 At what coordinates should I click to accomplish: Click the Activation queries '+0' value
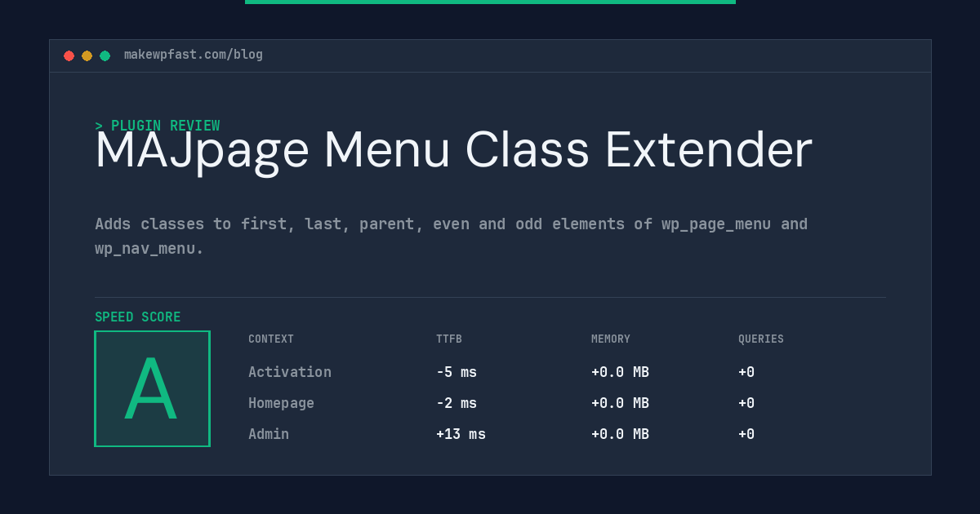point(746,372)
